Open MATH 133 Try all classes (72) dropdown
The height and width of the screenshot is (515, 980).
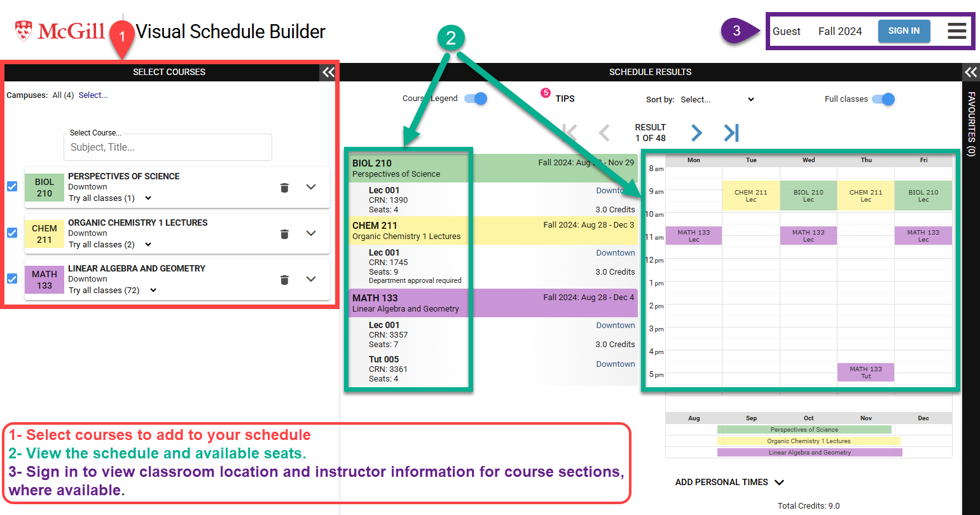[113, 291]
